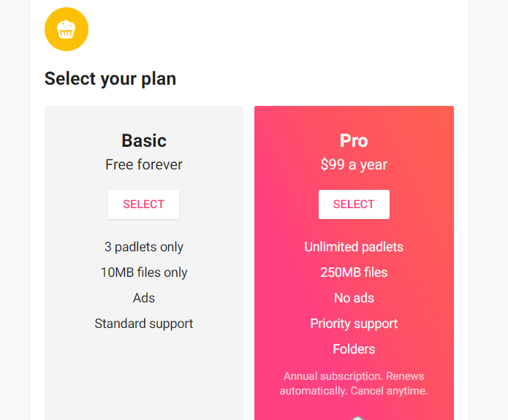
Task: Click 'Standard support' feature line
Action: pyautogui.click(x=144, y=324)
